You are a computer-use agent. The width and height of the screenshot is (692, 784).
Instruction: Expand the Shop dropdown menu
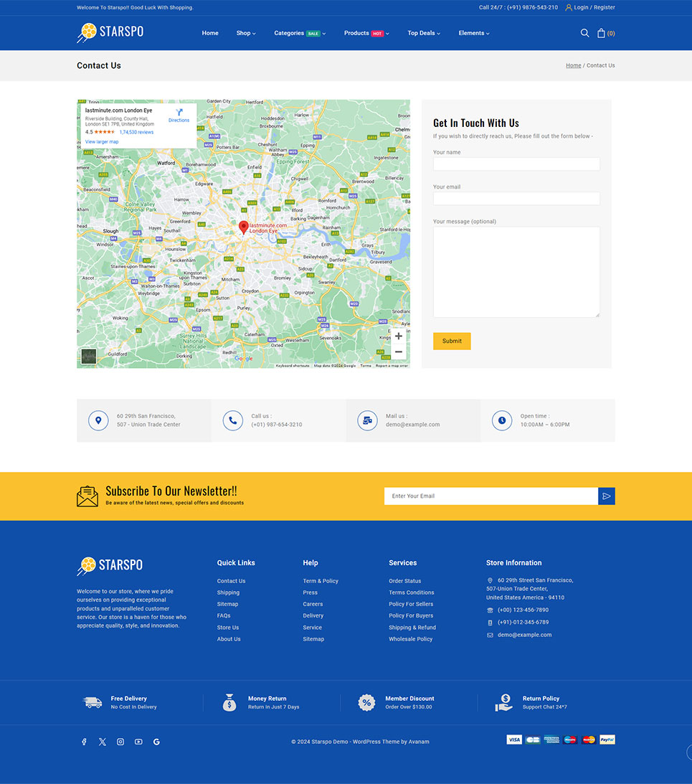[x=246, y=33]
